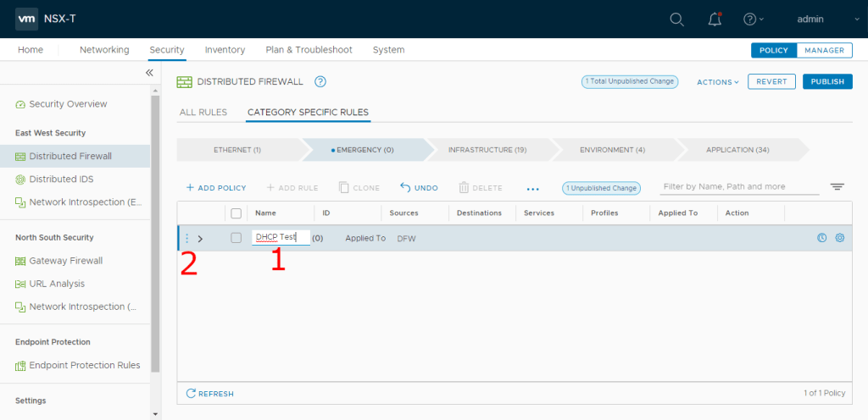The height and width of the screenshot is (420, 868).
Task: Click the gear settings icon on DHCP Test row
Action: coord(840,238)
